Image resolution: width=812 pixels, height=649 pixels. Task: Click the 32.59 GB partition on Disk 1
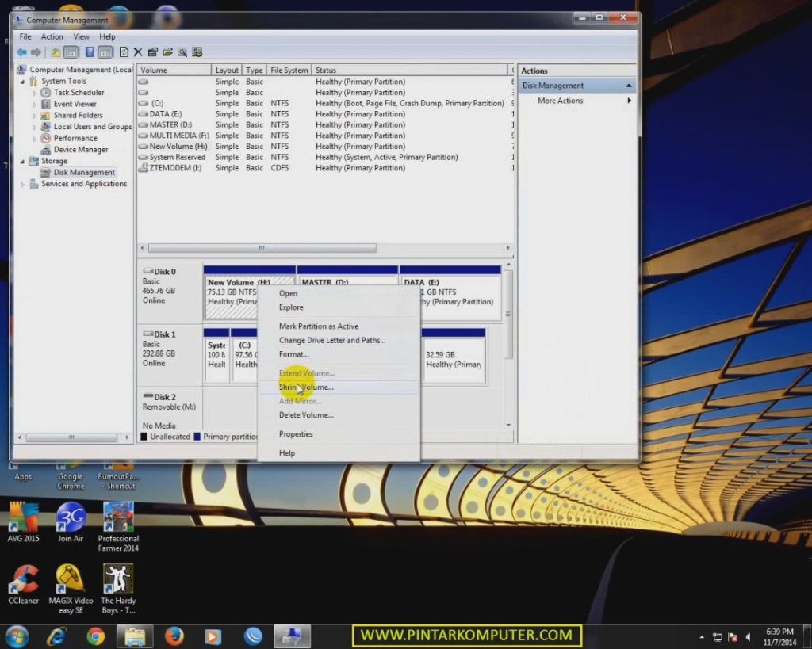[454, 356]
